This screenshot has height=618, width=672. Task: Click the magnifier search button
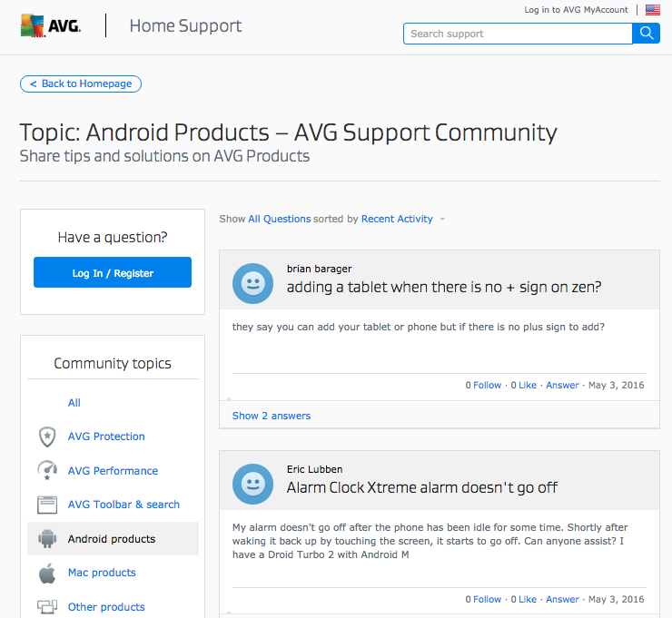point(646,34)
